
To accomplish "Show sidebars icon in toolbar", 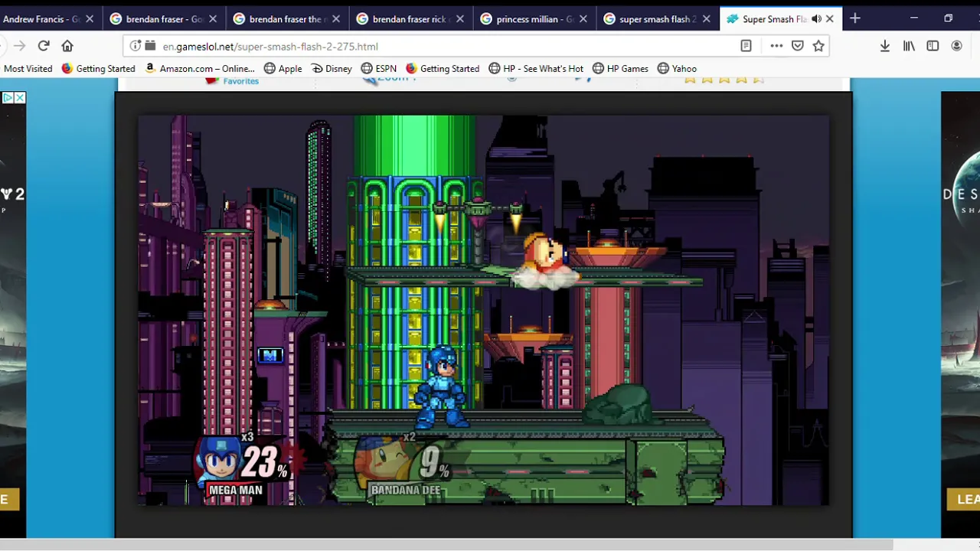I will click(933, 46).
